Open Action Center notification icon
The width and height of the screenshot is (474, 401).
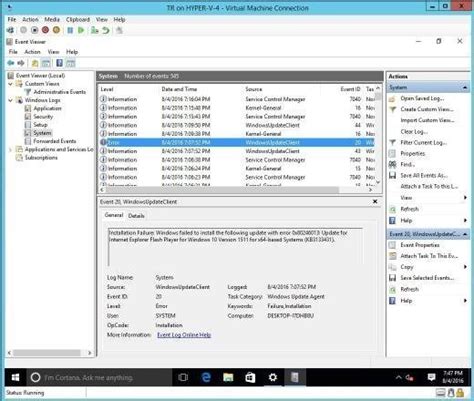pos(431,377)
